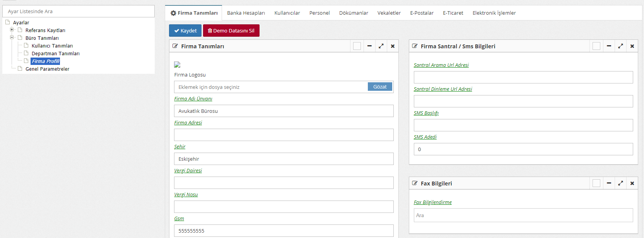Expand Firma Tanımları panel to fullscreen
This screenshot has width=644, height=238.
[381, 46]
